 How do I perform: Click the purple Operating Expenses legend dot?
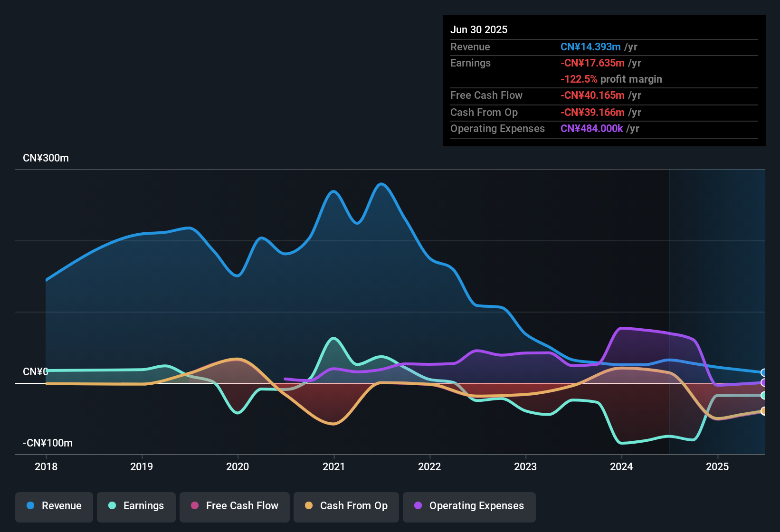click(418, 506)
